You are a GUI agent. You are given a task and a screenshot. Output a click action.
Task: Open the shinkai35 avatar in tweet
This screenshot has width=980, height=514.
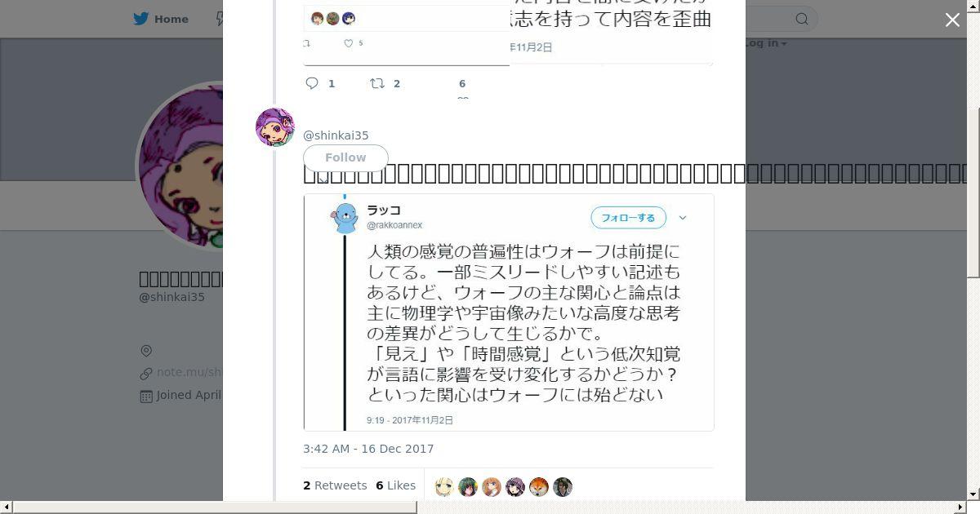pos(275,127)
